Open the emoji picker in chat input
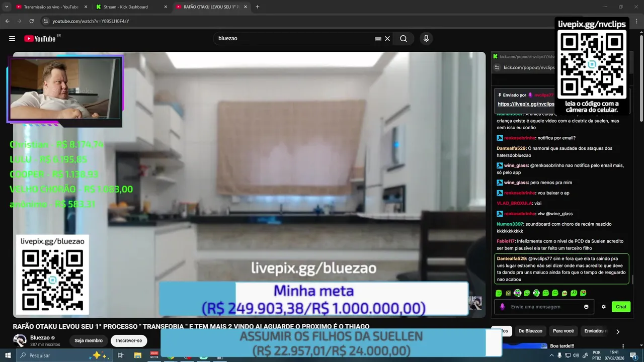 pos(586,307)
